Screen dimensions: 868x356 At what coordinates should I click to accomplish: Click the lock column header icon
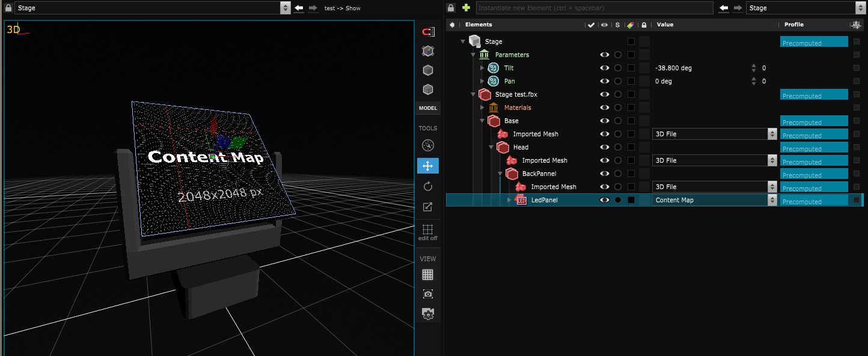point(644,25)
